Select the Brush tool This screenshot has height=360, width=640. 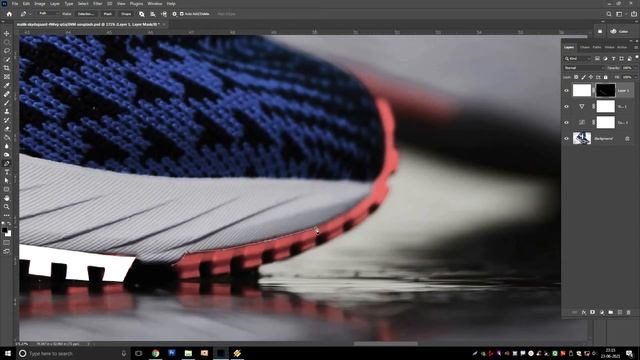coord(7,102)
